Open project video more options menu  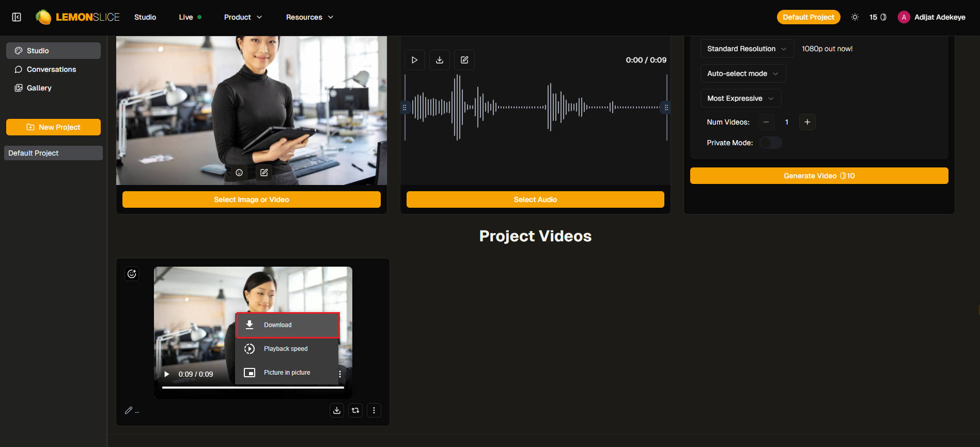coord(374,410)
